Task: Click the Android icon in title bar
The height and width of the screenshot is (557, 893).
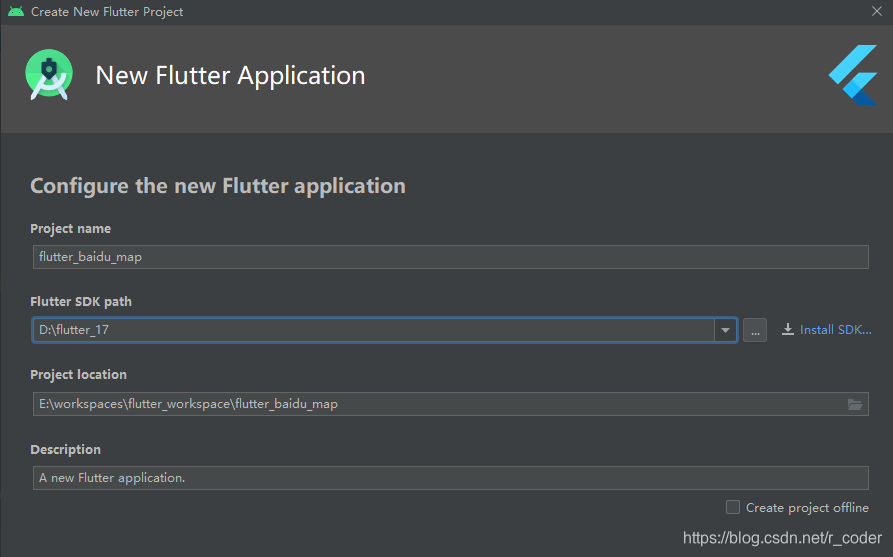Action: (x=16, y=11)
